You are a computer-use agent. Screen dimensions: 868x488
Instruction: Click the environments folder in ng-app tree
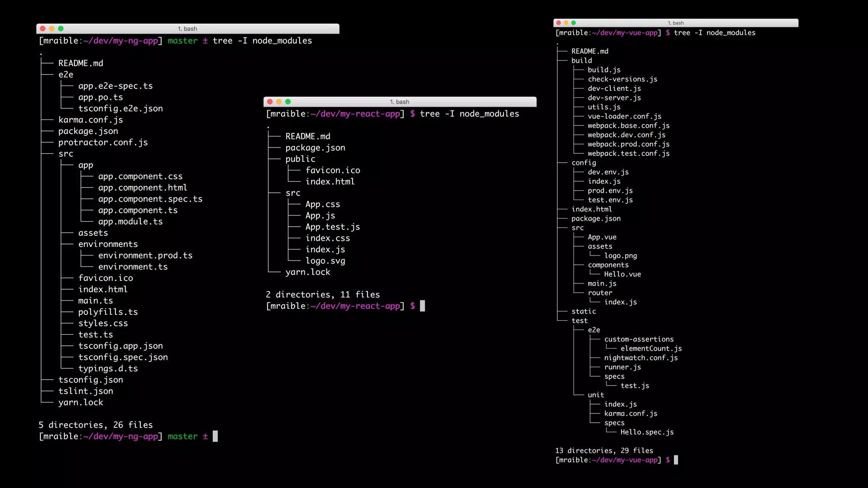pos(108,244)
